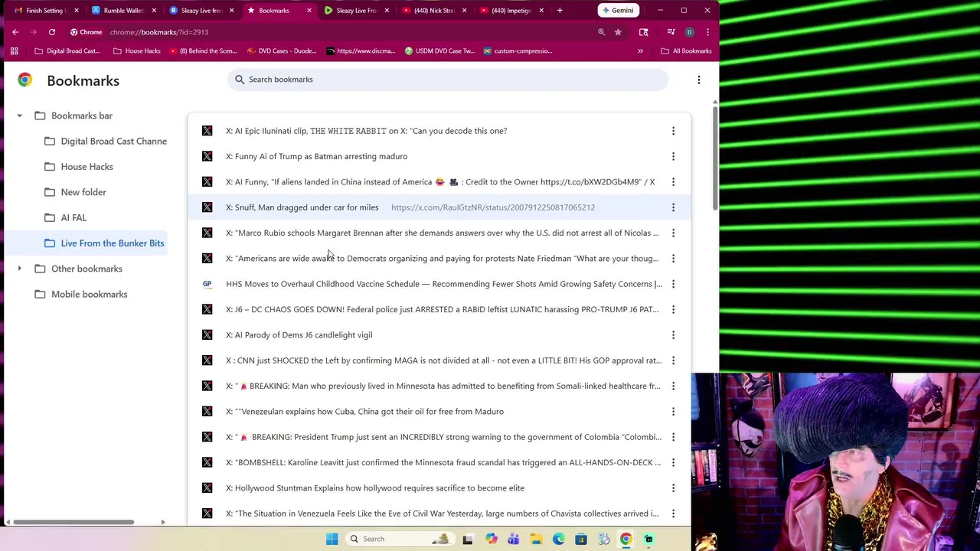Open options for 'CNN just SHOCKED the Left' bookmark
This screenshot has width=980, height=551.
click(673, 360)
